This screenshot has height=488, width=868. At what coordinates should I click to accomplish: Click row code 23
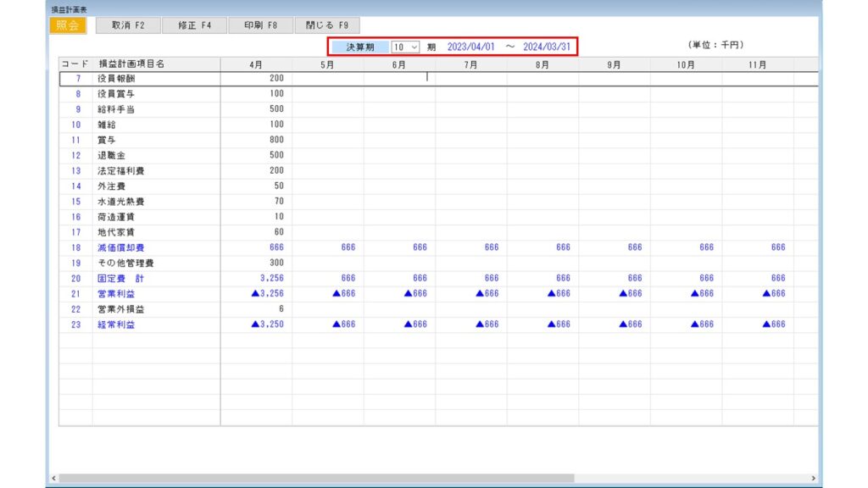[x=75, y=324]
